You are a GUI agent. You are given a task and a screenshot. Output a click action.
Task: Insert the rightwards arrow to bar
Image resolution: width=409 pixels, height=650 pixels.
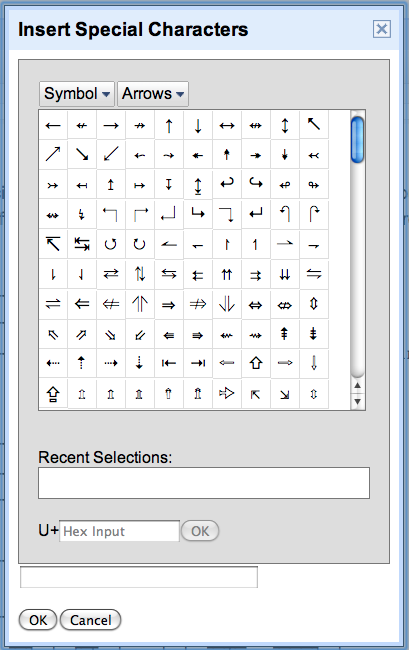[198, 364]
